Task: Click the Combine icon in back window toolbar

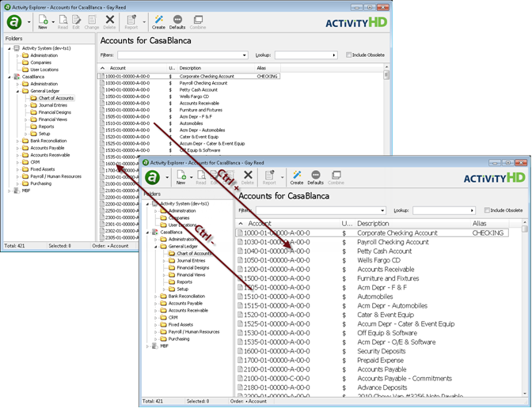Action: click(x=198, y=21)
